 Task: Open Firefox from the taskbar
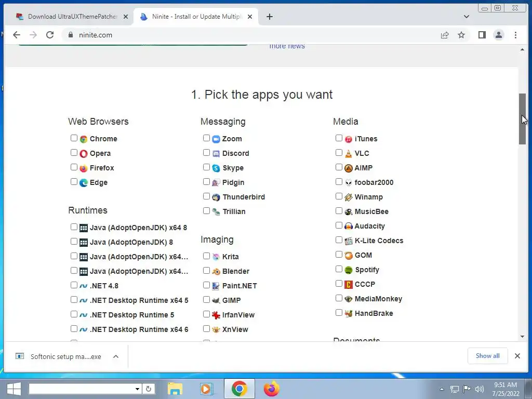click(x=271, y=389)
